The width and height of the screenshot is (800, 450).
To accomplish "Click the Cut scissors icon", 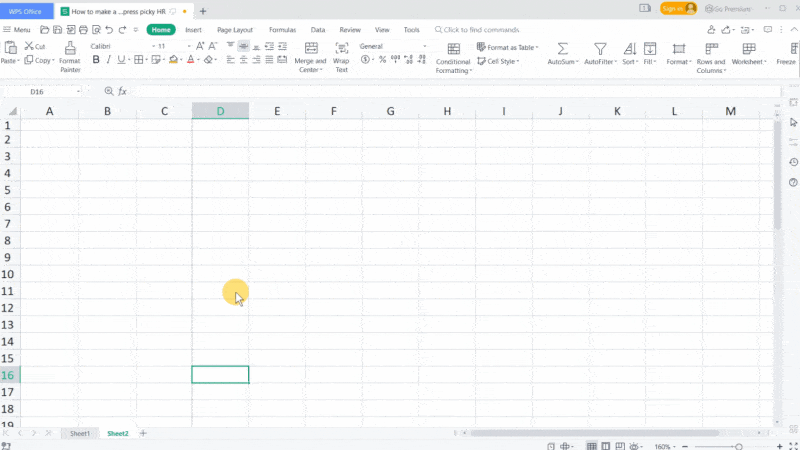I will coord(27,47).
